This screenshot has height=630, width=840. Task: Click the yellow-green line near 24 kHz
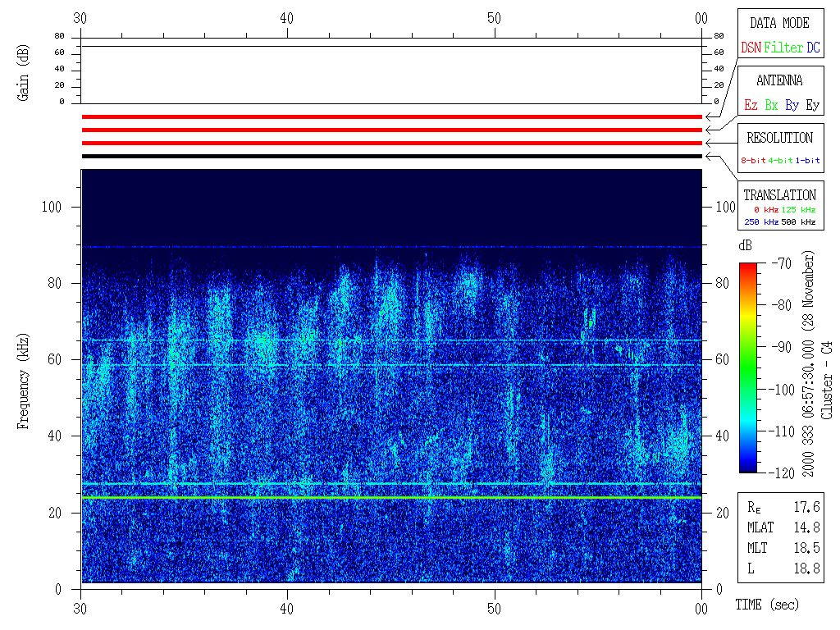[391, 497]
